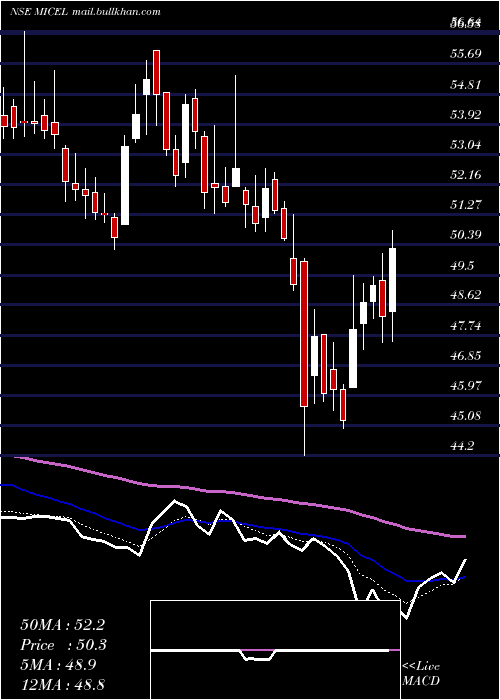Click the NSE MICEL chart title

[x=39, y=12]
